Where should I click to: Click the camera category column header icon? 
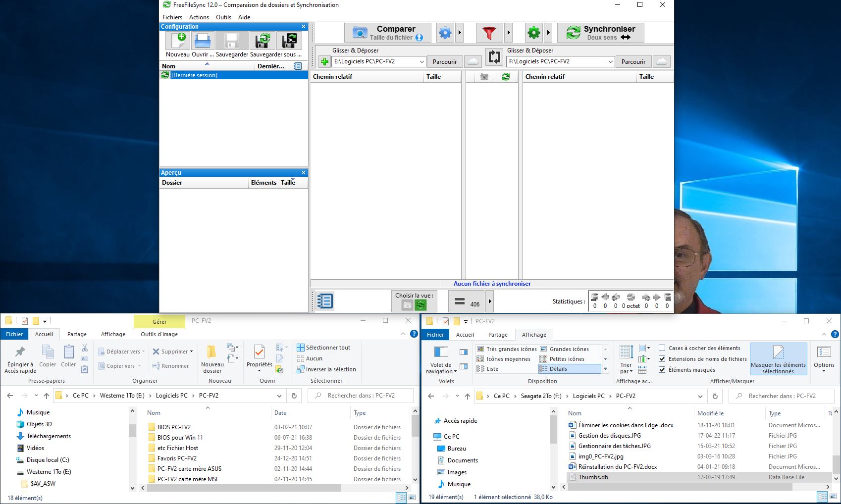tap(484, 77)
